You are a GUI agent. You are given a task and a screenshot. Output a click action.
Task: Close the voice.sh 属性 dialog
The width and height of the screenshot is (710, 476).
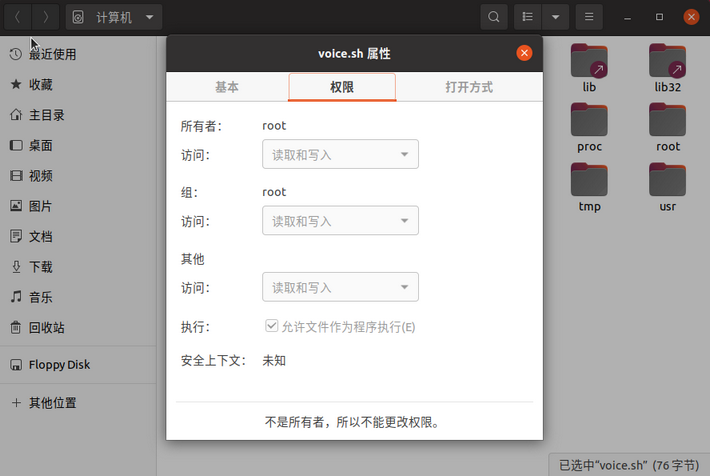click(524, 53)
